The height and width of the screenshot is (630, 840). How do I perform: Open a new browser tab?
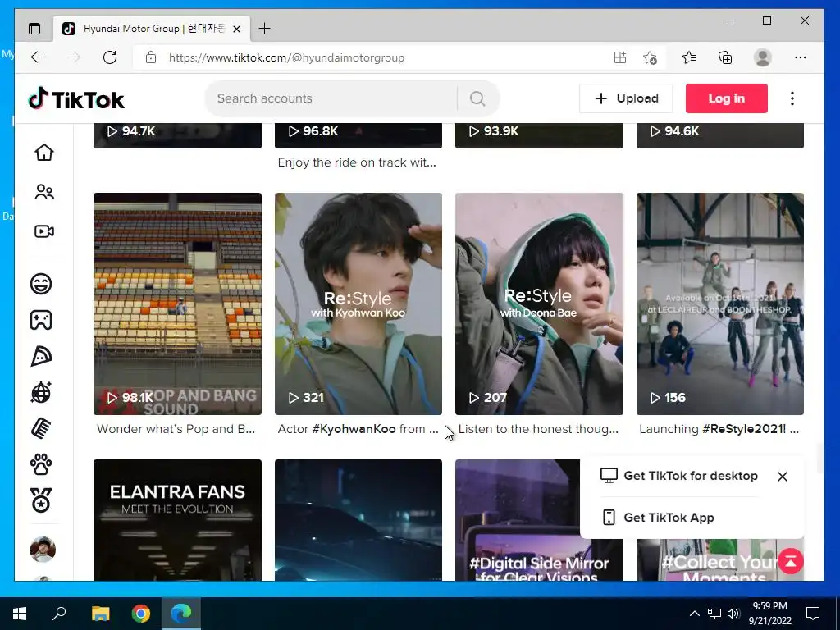(264, 29)
